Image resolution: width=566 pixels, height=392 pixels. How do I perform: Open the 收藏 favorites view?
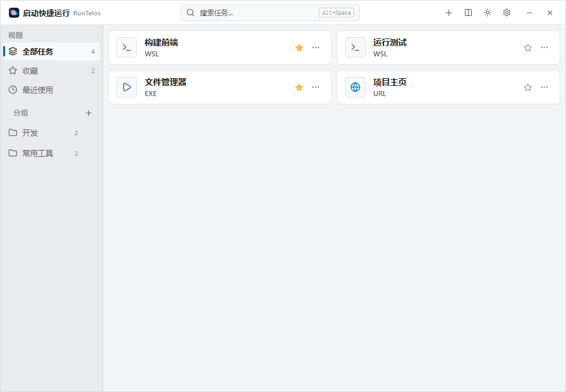(51, 70)
